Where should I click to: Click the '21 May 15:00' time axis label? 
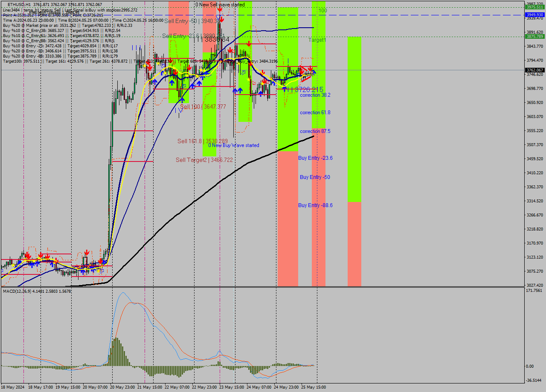[x=150, y=387]
